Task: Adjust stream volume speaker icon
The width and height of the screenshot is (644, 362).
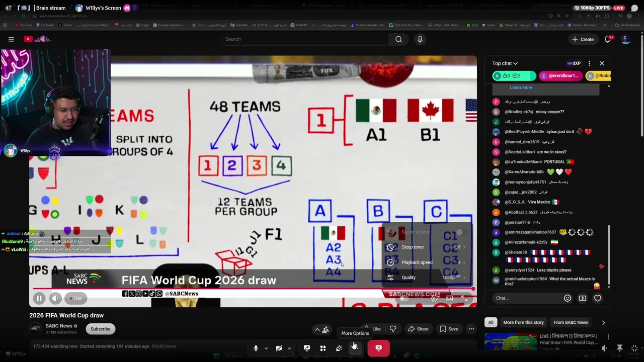Action: (x=604, y=348)
